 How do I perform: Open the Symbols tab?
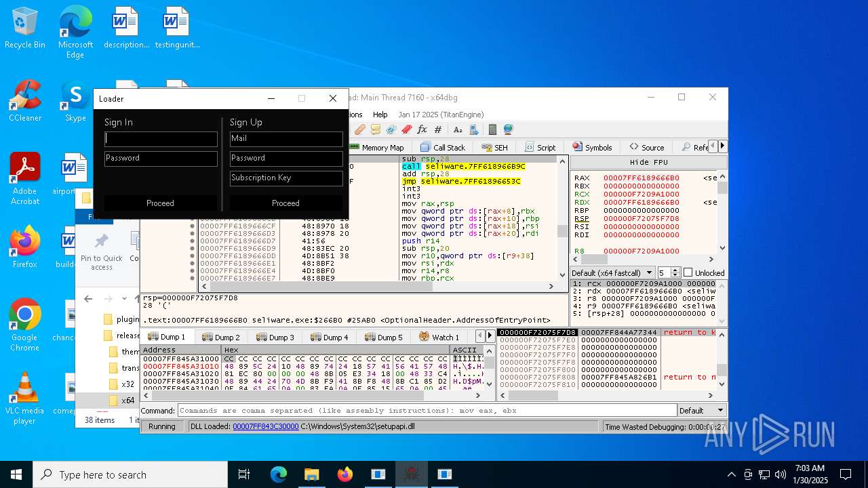pos(592,147)
